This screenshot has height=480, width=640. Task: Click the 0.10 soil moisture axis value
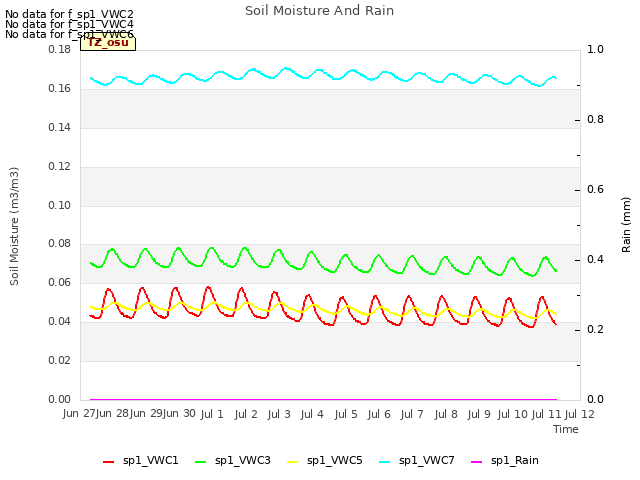pyautogui.click(x=59, y=205)
